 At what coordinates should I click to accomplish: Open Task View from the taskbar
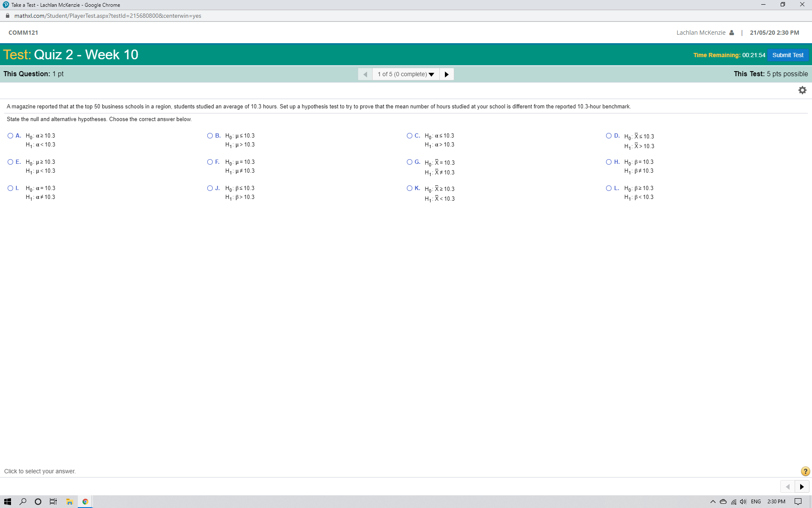pos(53,501)
